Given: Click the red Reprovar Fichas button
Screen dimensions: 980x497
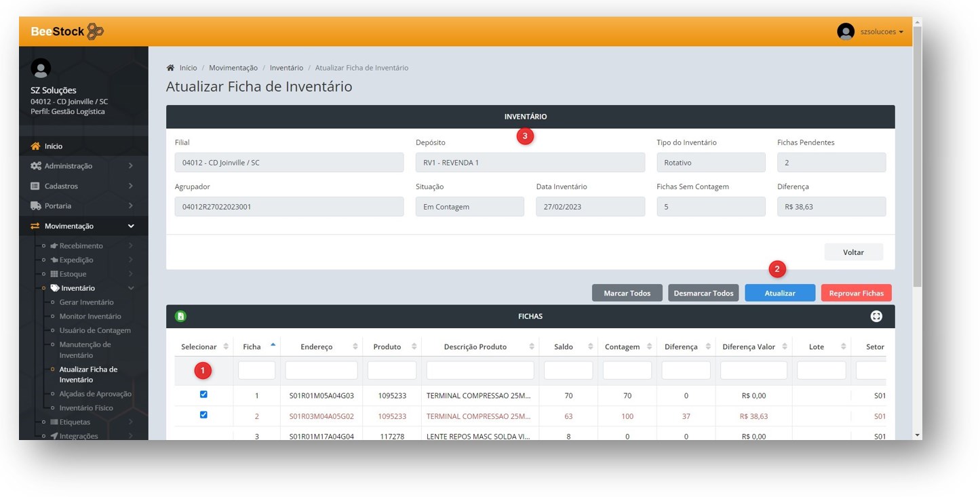Looking at the screenshot, I should click(x=856, y=293).
